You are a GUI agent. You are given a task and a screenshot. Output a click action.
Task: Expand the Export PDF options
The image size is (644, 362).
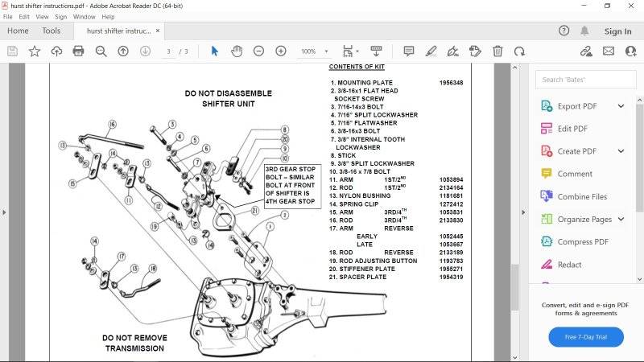point(621,106)
